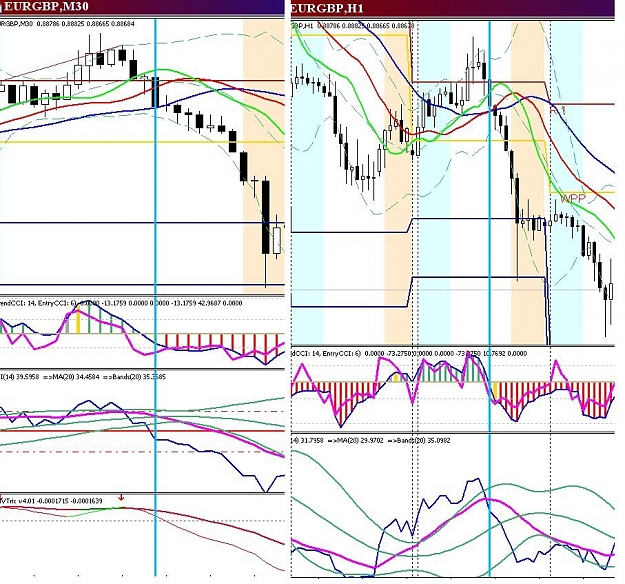Viewport: 625px width, 584px height.
Task: Click the M30 TrendCCI 14 EntryCCI indicator label
Action: coord(121,303)
